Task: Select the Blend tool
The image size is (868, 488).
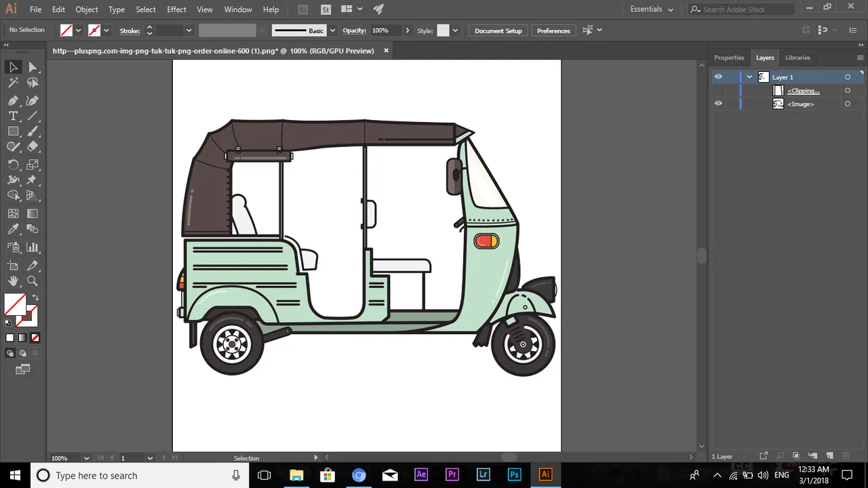Action: (33, 230)
